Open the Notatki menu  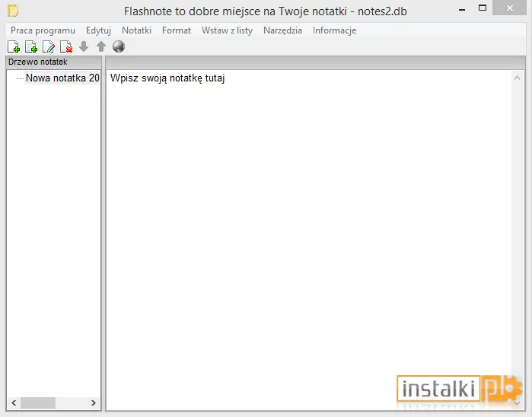[x=136, y=30]
